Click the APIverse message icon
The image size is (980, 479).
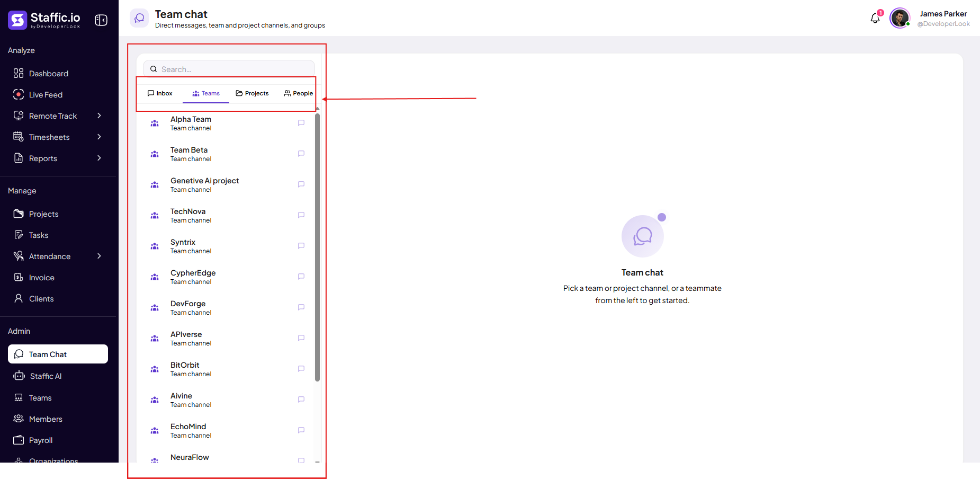pyautogui.click(x=301, y=338)
